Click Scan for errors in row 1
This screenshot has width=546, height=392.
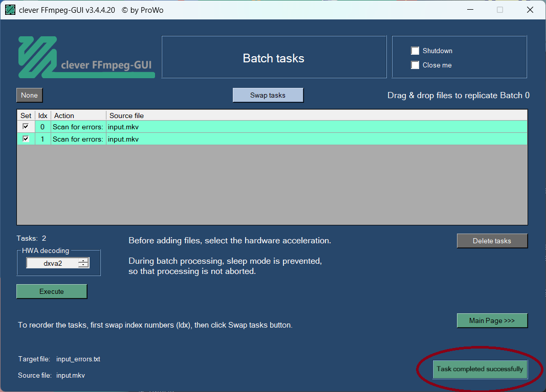point(78,139)
